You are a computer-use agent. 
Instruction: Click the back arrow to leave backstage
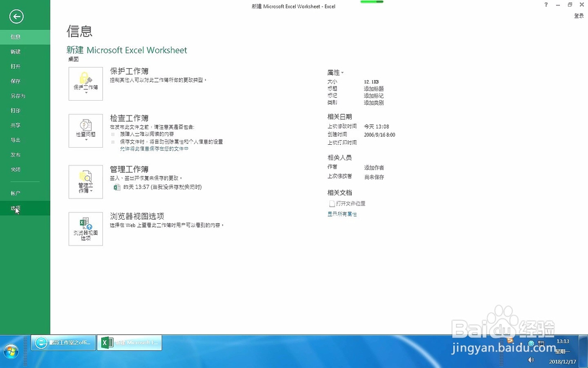[16, 16]
